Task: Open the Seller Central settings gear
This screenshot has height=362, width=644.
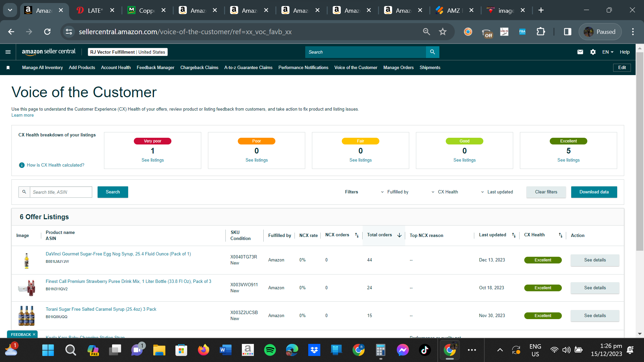Action: tap(593, 52)
